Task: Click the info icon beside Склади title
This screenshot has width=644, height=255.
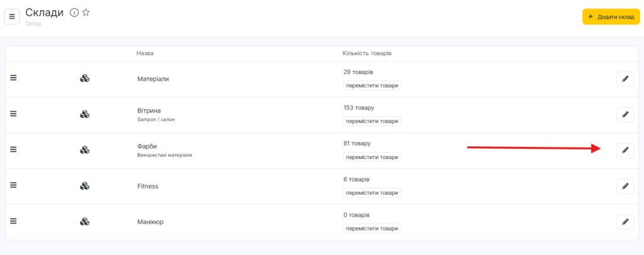Action: (74, 13)
